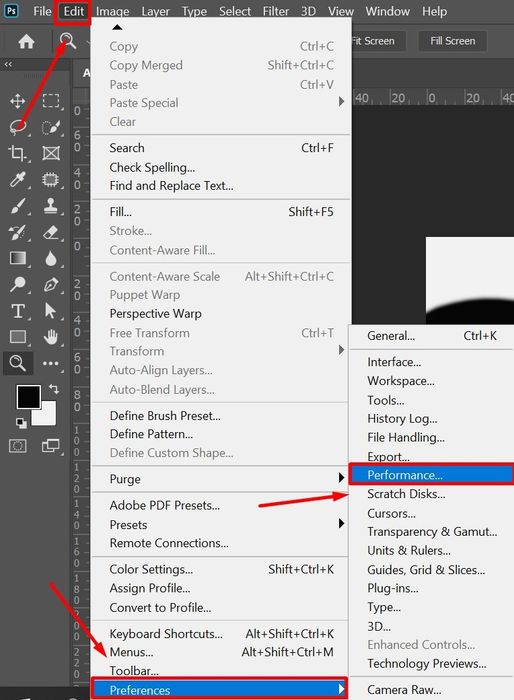Select the Eraser tool

pos(50,232)
